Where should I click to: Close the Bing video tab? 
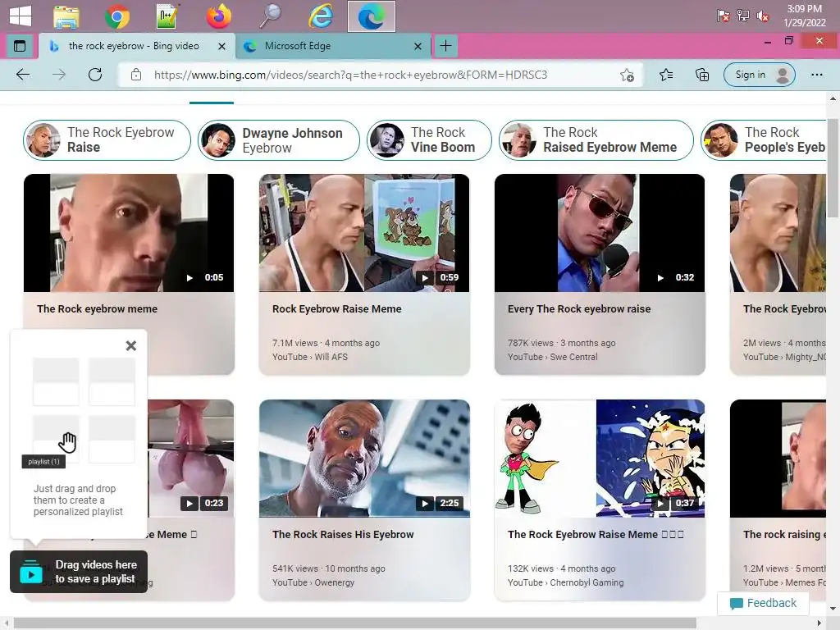click(x=221, y=47)
